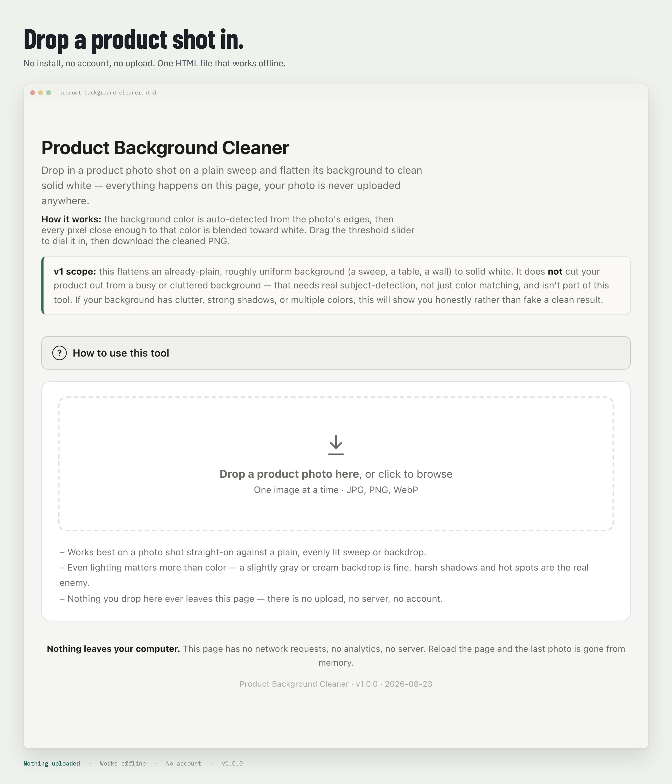This screenshot has height=784, width=672.
Task: Click the No account footer label
Action: pyautogui.click(x=184, y=764)
